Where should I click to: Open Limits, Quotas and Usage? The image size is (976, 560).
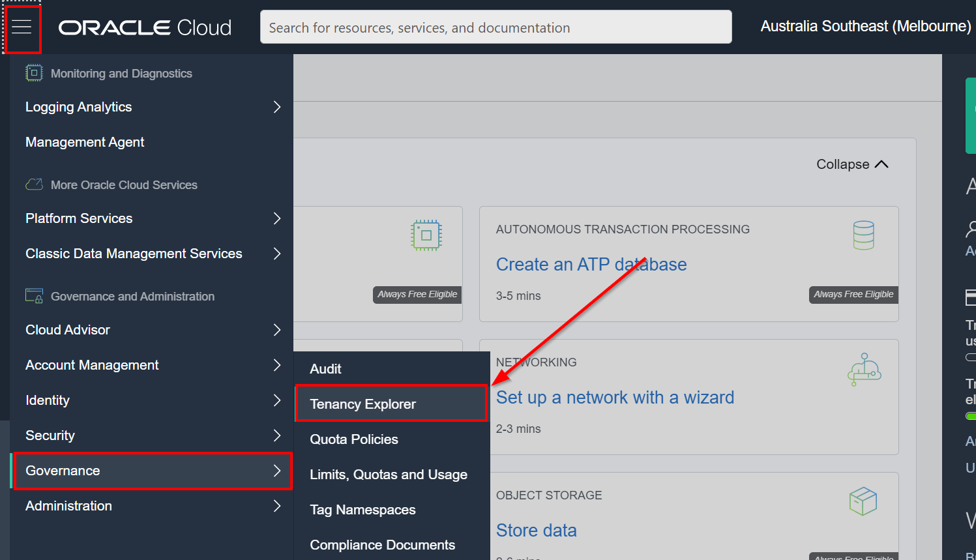click(389, 475)
